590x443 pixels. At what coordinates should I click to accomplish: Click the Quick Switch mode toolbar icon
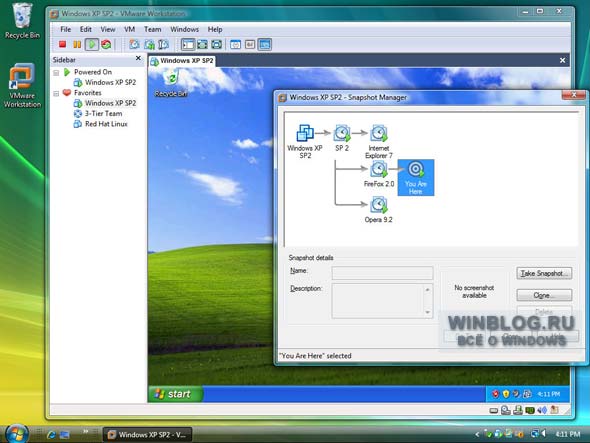(202, 44)
